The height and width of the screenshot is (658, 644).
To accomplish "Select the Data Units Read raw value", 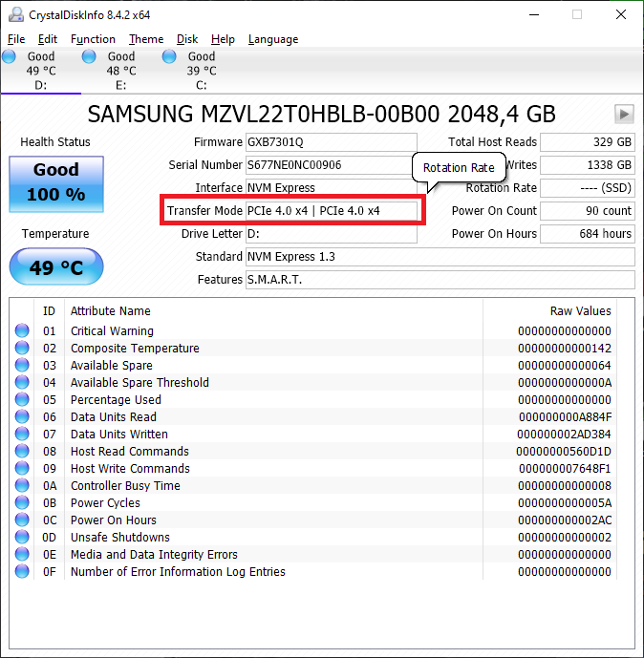I will [565, 417].
